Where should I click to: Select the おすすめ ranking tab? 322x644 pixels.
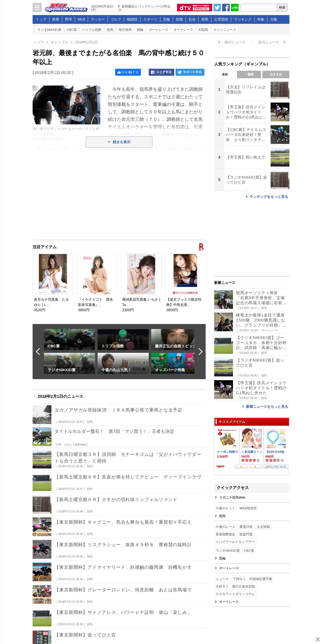pyautogui.click(x=276, y=74)
